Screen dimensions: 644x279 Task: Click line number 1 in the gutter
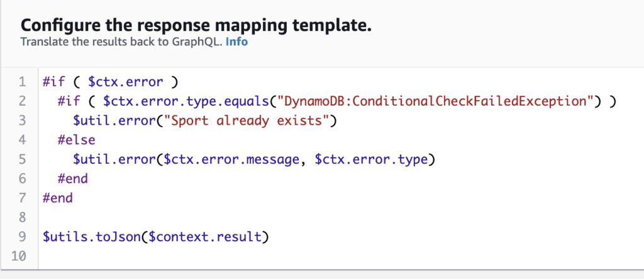tap(22, 82)
